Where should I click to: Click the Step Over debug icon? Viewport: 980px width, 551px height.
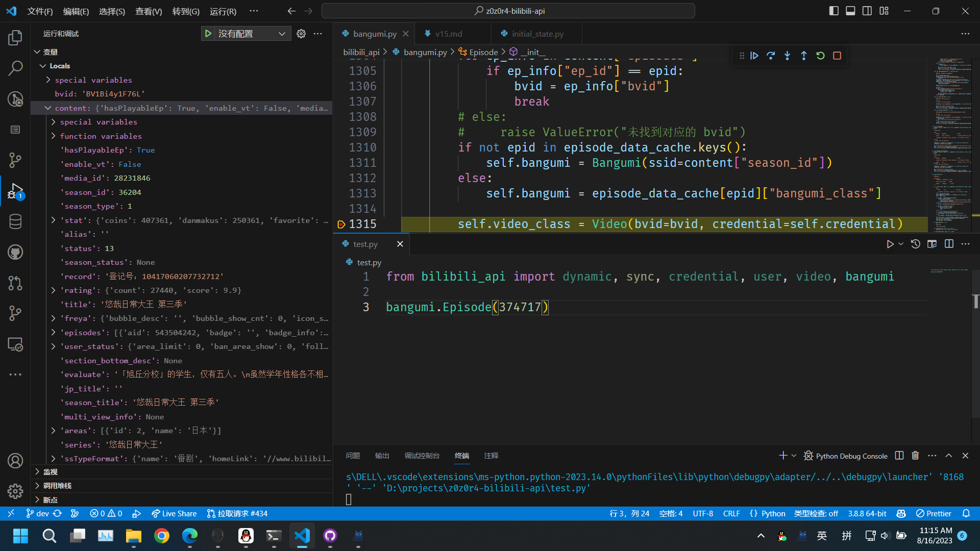(x=771, y=56)
